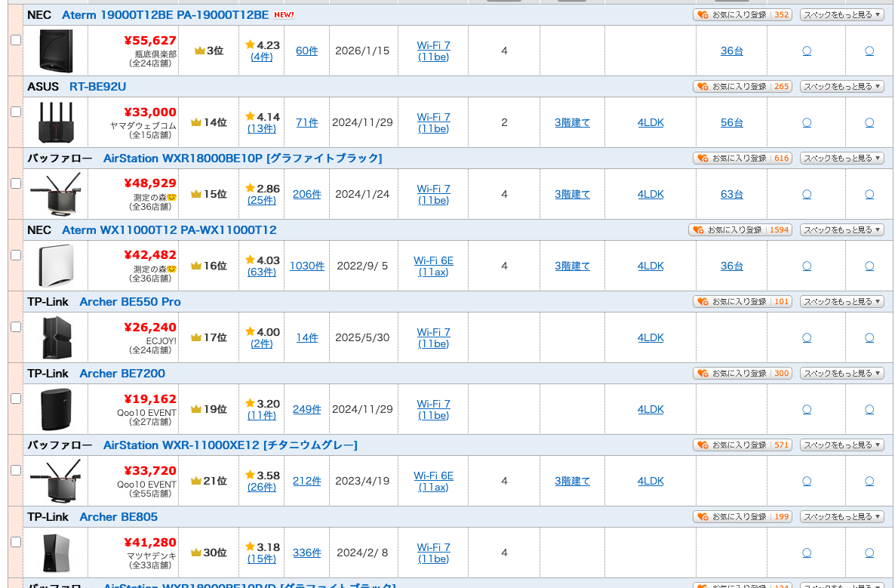Open Wi-Fi 6E (11ax) link for WXR-11000XE12

point(433,482)
